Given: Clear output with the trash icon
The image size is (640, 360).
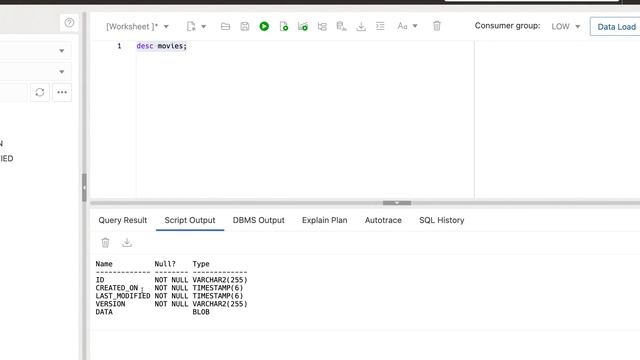Looking at the screenshot, I should 105,243.
